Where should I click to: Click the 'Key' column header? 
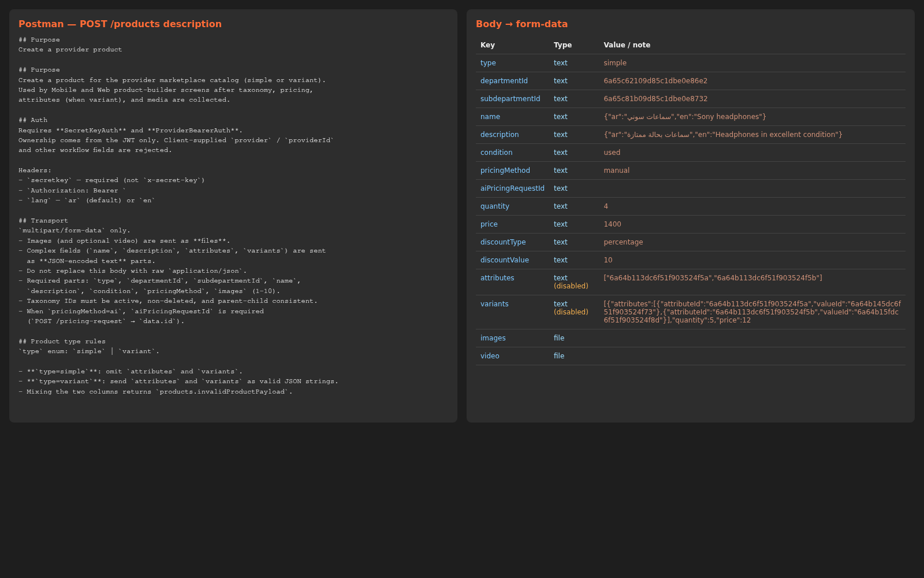487,45
